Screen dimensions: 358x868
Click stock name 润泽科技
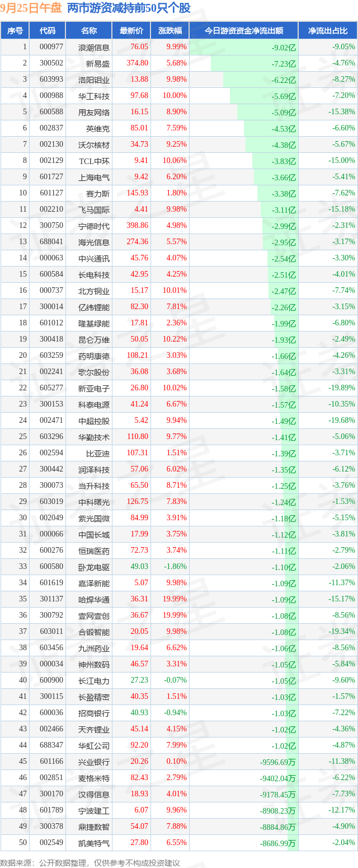[x=94, y=470]
